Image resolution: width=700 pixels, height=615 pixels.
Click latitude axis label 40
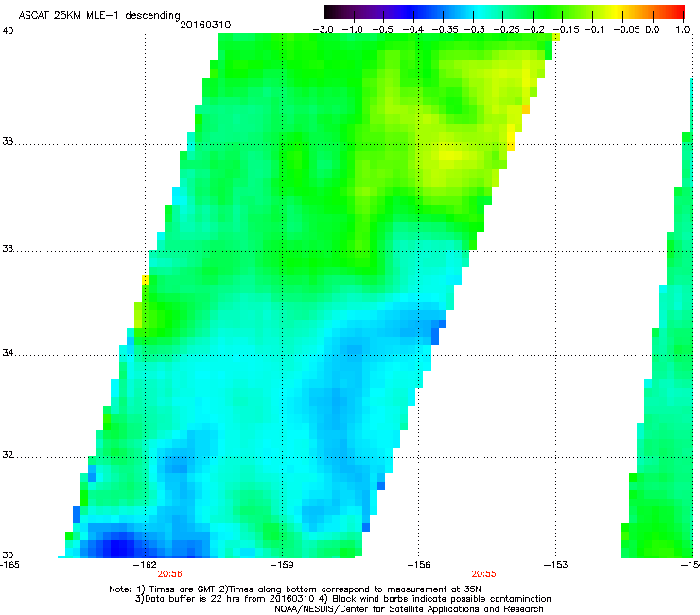tap(8, 31)
